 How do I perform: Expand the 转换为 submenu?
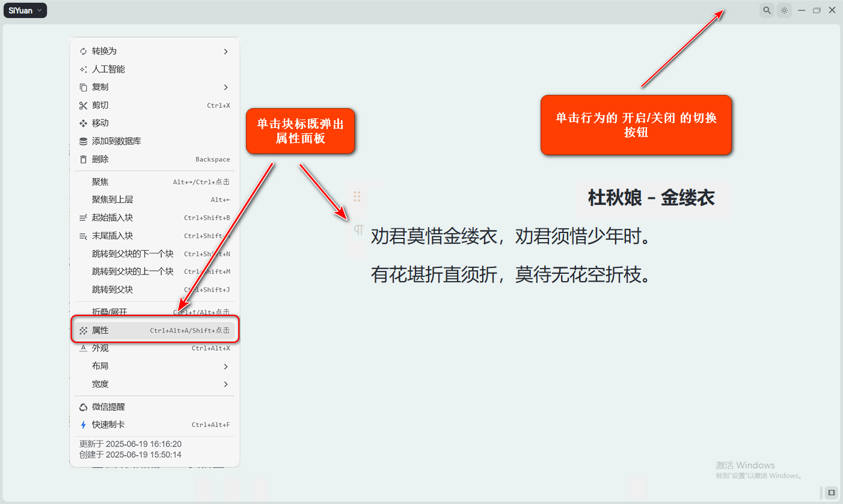(155, 51)
